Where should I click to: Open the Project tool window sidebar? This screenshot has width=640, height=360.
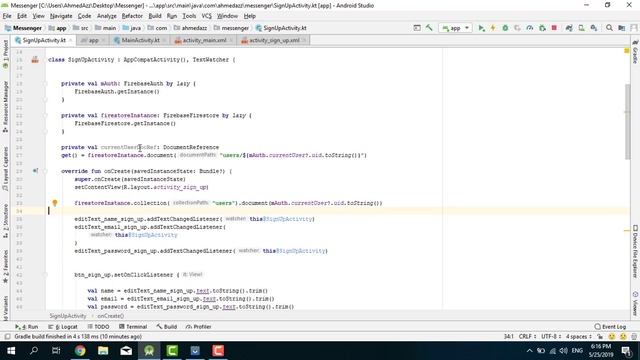5,54
